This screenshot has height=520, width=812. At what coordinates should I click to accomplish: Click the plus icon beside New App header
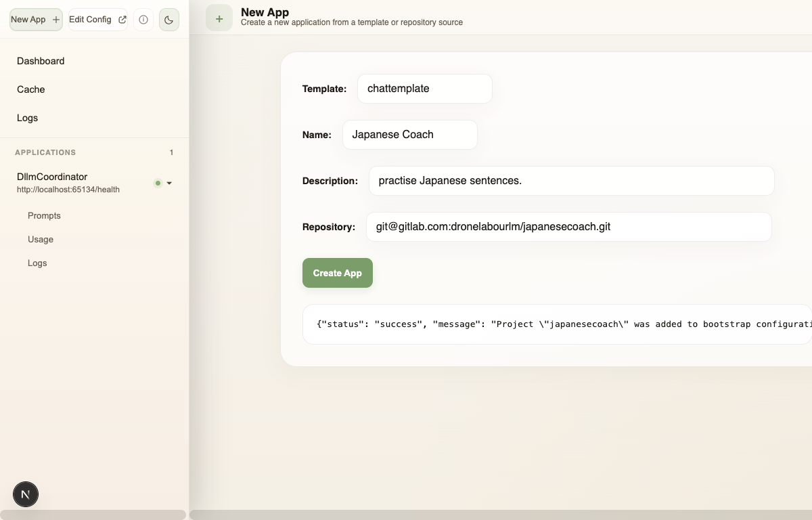[x=219, y=19]
